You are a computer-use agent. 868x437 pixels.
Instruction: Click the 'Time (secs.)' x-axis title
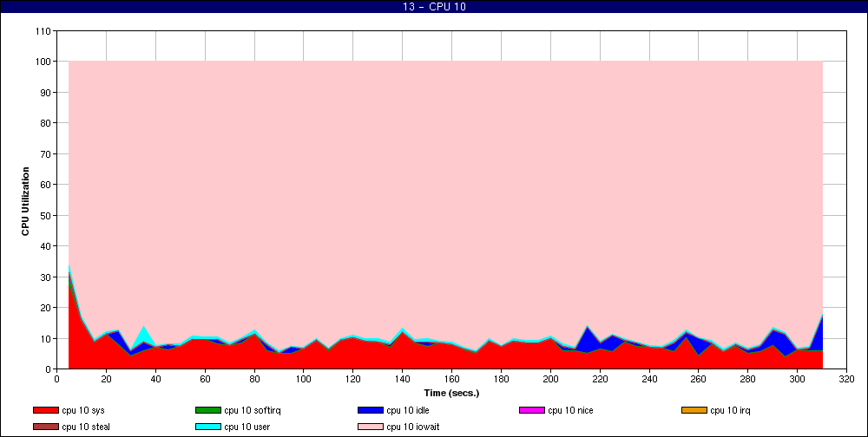(x=451, y=394)
